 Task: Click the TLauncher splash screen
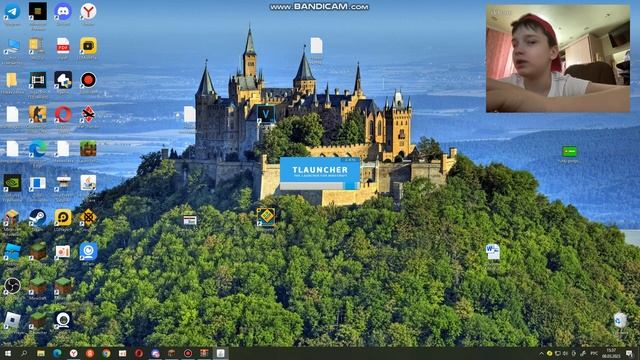[x=320, y=174]
